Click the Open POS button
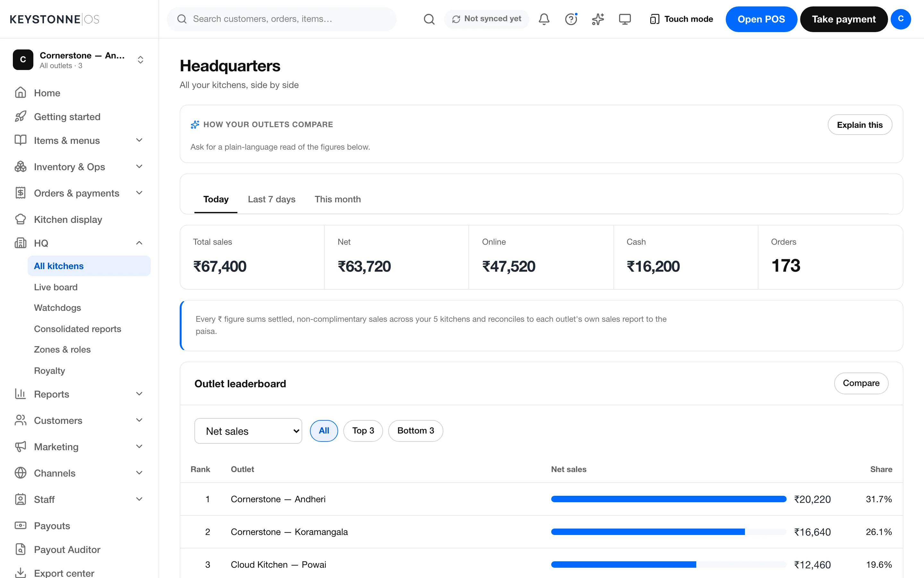The width and height of the screenshot is (924, 578). click(761, 19)
